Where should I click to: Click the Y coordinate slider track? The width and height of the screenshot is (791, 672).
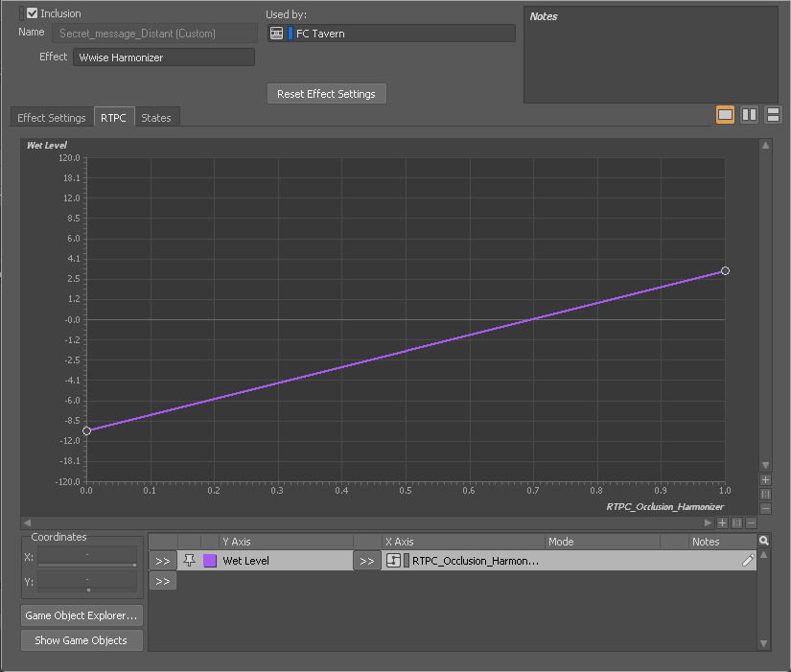[87, 590]
